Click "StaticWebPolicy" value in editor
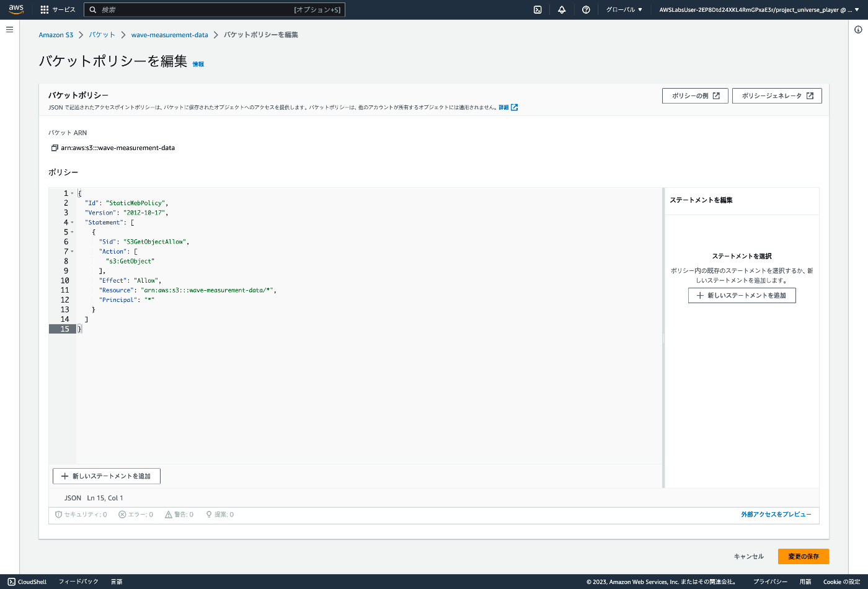This screenshot has height=589, width=868. (x=135, y=203)
